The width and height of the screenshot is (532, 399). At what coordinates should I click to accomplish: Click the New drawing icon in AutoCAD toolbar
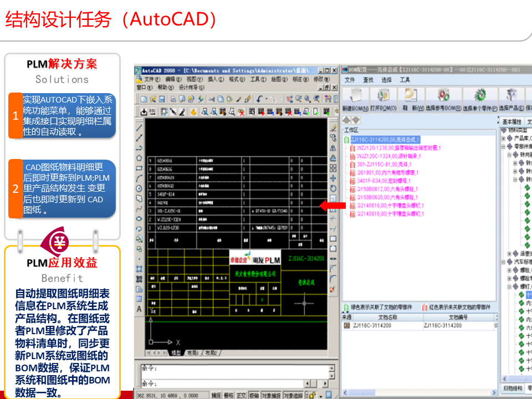point(144,99)
